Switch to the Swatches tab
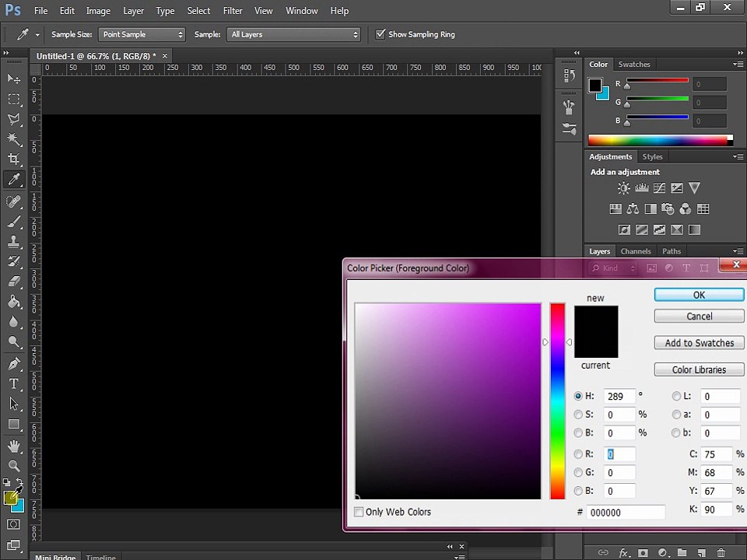This screenshot has width=747, height=560. click(x=634, y=65)
